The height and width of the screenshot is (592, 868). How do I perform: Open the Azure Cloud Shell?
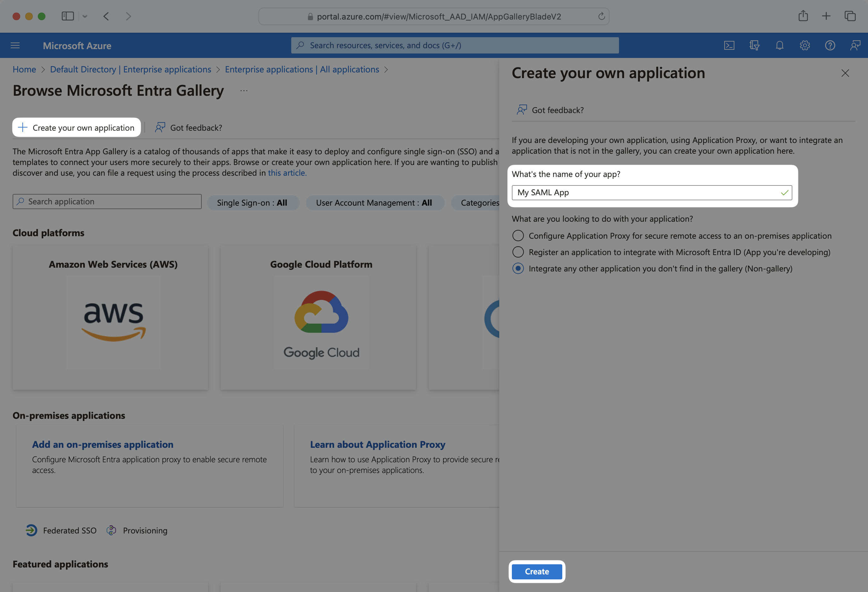tap(729, 45)
